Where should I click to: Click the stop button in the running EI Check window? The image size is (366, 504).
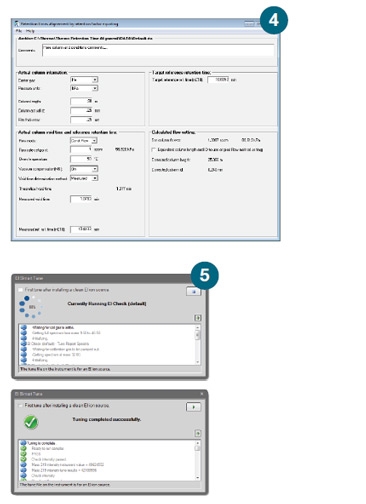(x=193, y=292)
